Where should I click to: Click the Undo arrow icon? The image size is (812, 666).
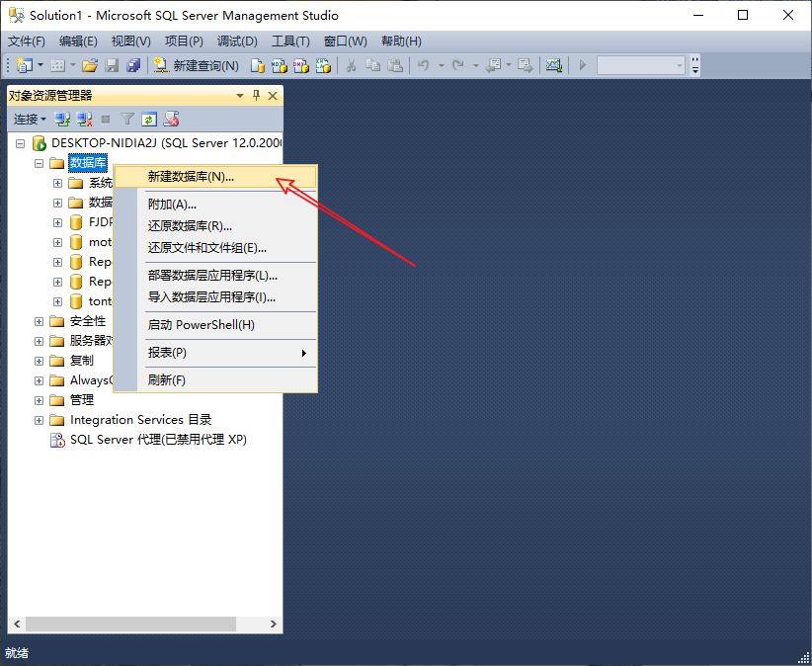tap(423, 65)
